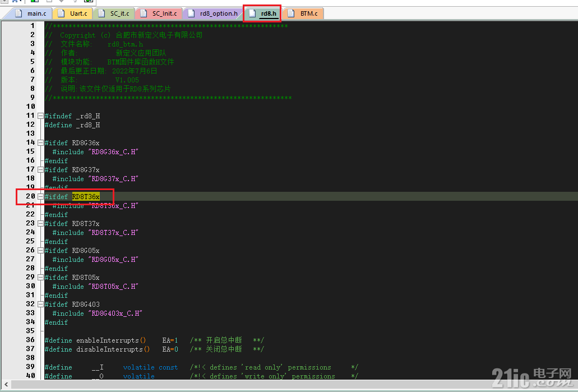Collapse the #ifdef RD8G403 fold at line 32
The width and height of the screenshot is (578, 392).
pos(40,304)
